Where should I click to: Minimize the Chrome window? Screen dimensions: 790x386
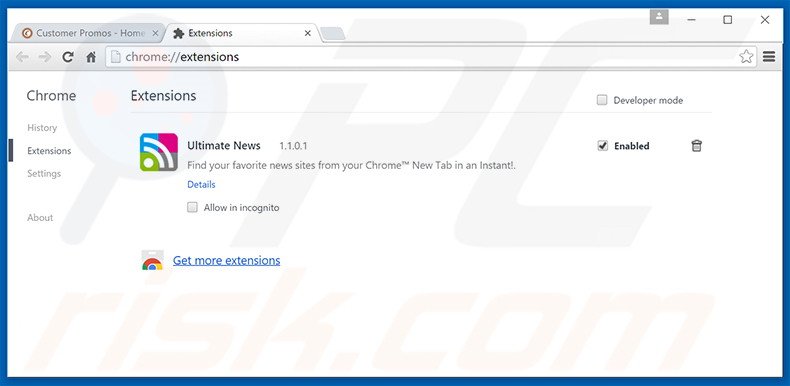[692, 20]
